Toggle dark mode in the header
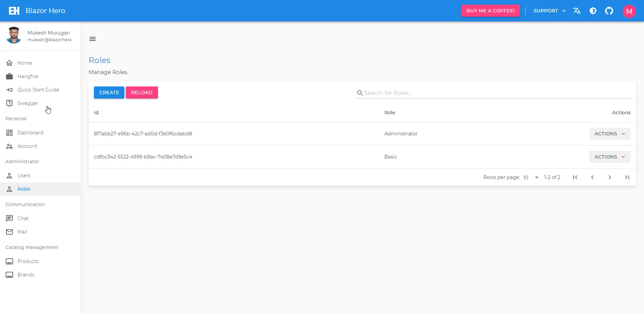The image size is (644, 314). tap(593, 11)
